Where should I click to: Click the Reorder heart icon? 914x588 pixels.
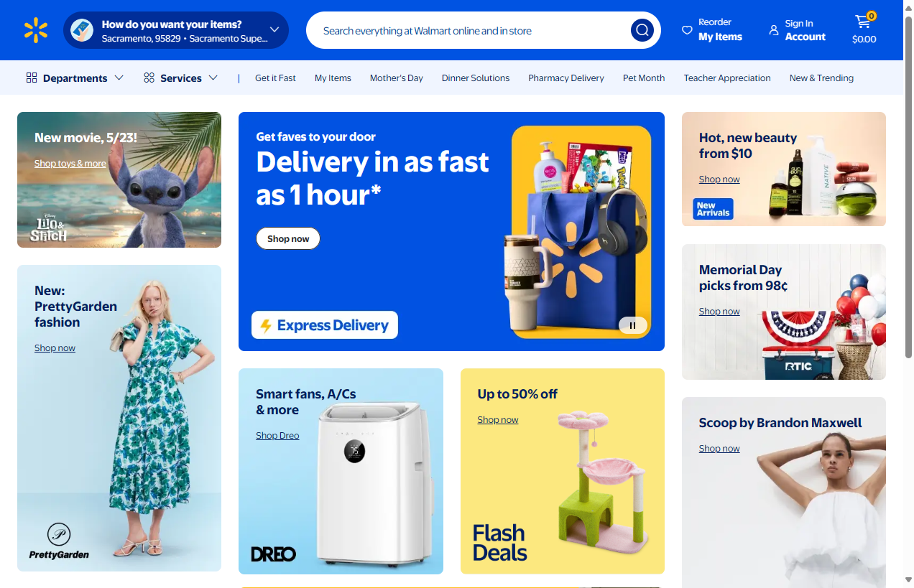point(687,30)
